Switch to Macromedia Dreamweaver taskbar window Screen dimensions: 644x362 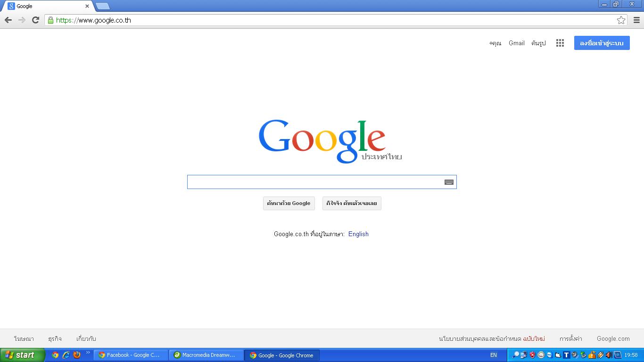point(206,355)
